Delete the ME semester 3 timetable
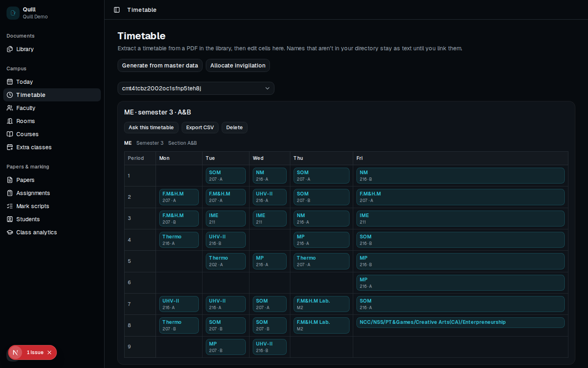Screen dimensions: 588x368 234,128
